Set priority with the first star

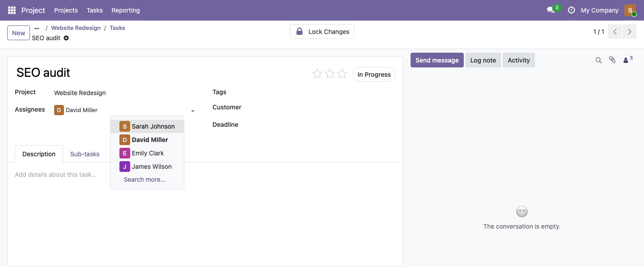317,74
